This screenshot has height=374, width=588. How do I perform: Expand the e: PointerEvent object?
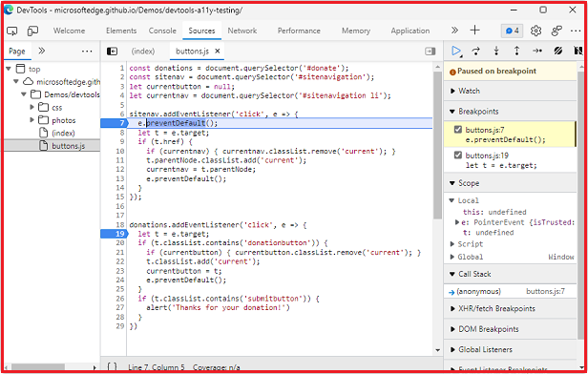click(457, 222)
